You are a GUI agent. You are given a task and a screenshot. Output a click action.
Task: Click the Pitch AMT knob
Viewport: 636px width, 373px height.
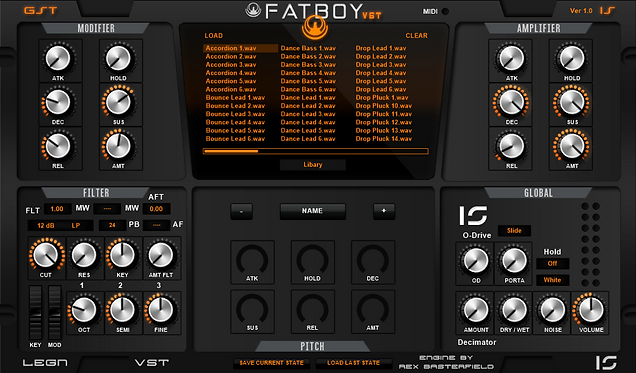click(373, 309)
